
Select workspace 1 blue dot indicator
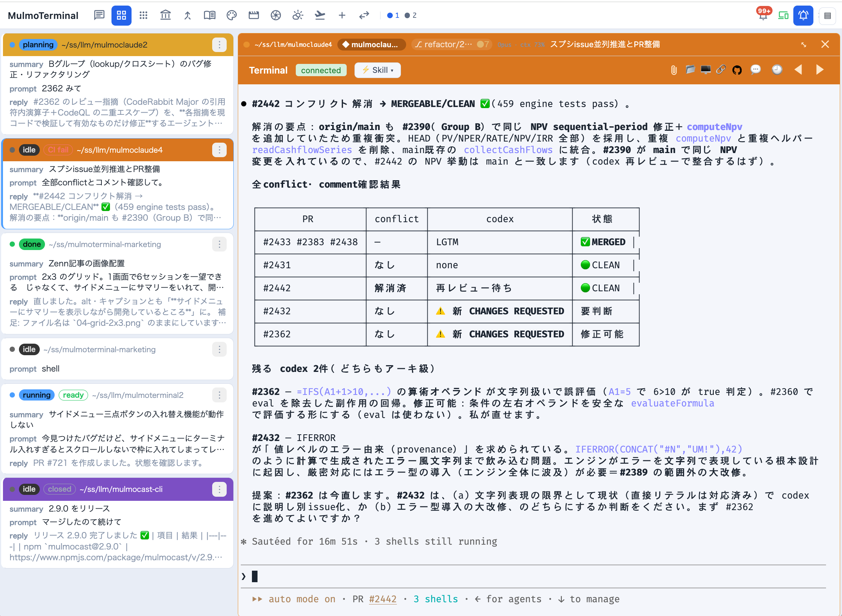(393, 15)
